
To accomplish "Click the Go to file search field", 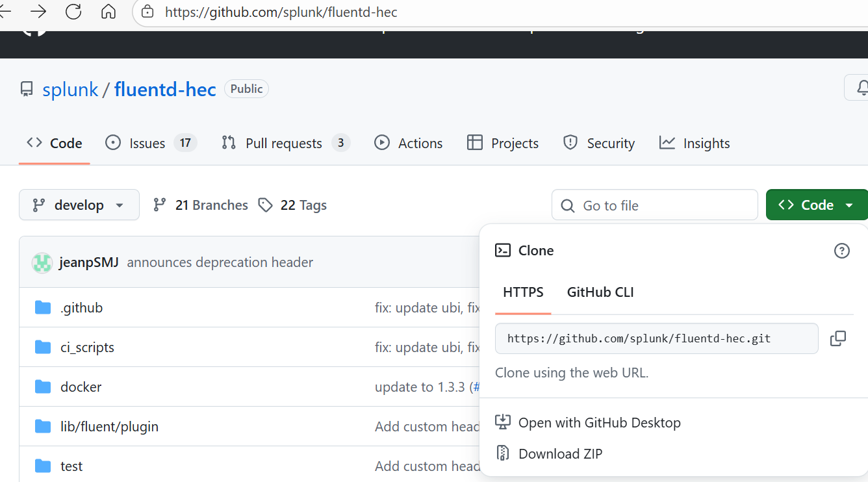I will click(x=655, y=205).
